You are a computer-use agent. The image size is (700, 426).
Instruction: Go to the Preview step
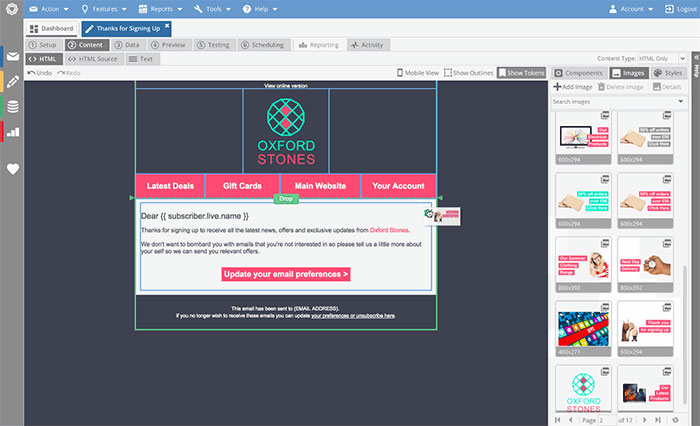[168, 45]
